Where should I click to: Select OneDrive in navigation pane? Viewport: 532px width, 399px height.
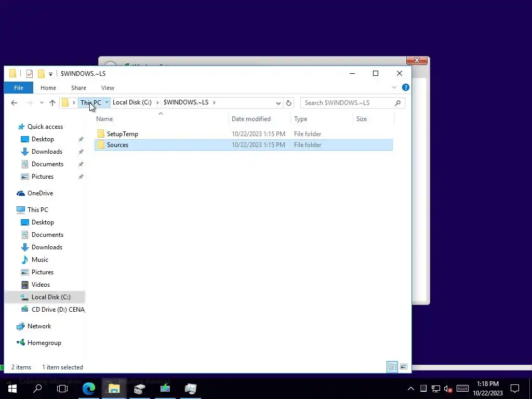tap(40, 193)
